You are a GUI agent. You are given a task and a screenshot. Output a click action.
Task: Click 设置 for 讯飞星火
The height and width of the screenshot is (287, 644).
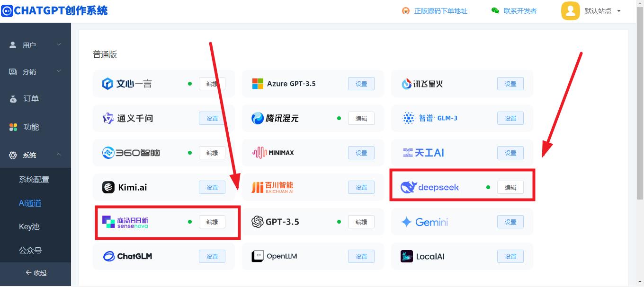pyautogui.click(x=510, y=84)
